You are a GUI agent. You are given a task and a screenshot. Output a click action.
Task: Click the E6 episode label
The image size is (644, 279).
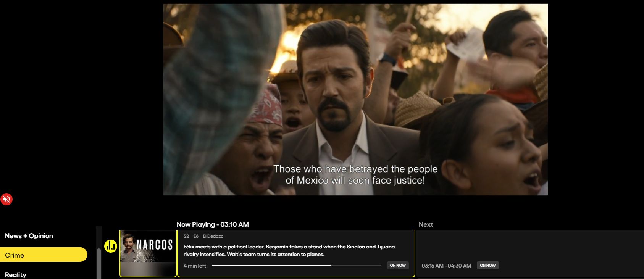point(196,236)
